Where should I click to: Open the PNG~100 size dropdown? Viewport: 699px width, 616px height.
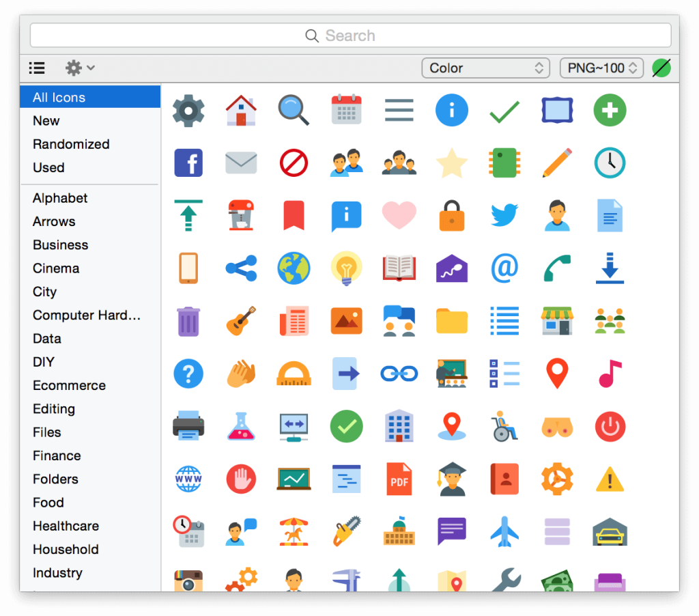601,68
